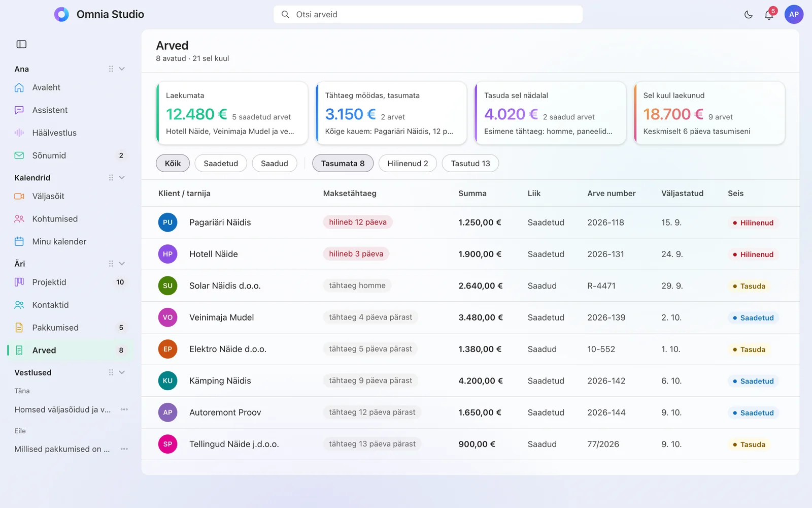Toggle Tasumata 8 filter
This screenshot has width=812, height=508.
343,163
